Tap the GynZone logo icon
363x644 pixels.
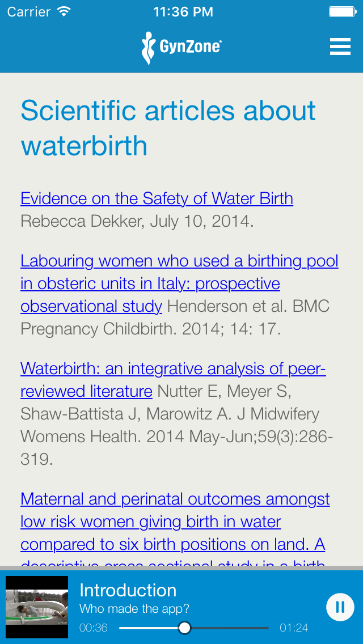pyautogui.click(x=149, y=46)
